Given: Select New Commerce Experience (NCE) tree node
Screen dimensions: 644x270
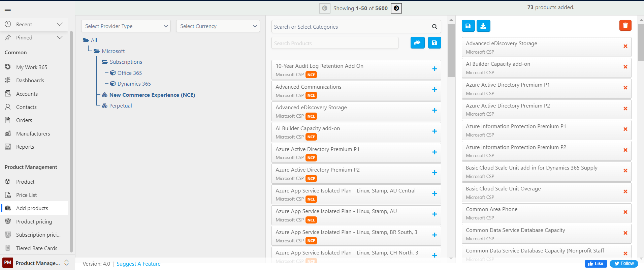Looking at the screenshot, I should point(152,95).
